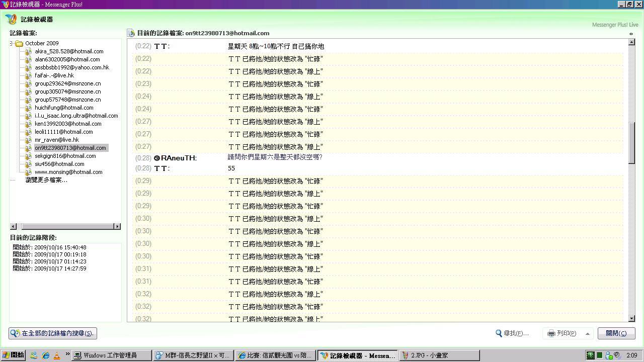
Task: Click the sender name RAneuTH
Action: (178, 158)
